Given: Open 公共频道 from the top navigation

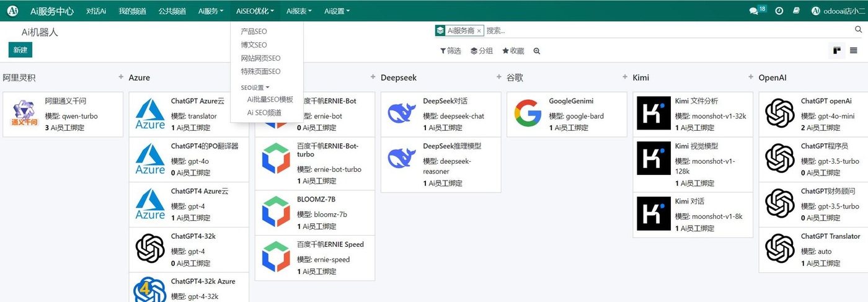Looking at the screenshot, I should click(x=172, y=11).
